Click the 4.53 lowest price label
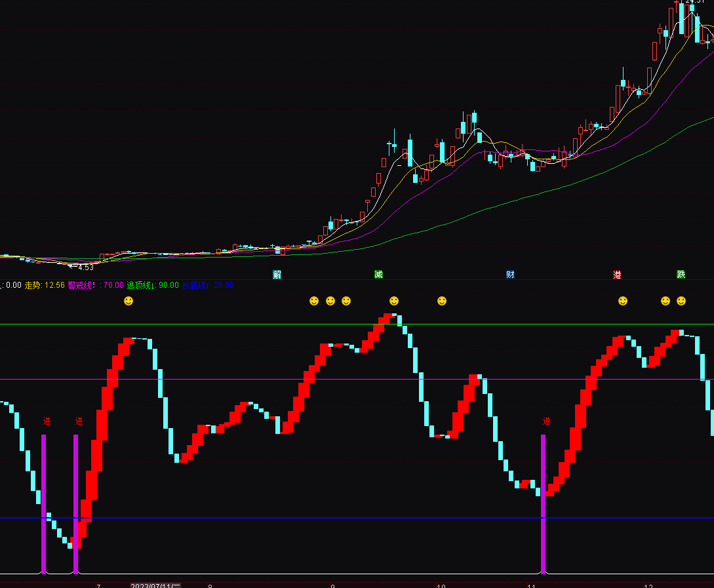 pos(86,267)
